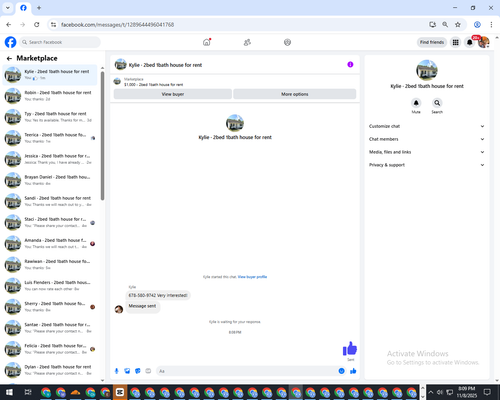Click the Find friends button

click(432, 42)
